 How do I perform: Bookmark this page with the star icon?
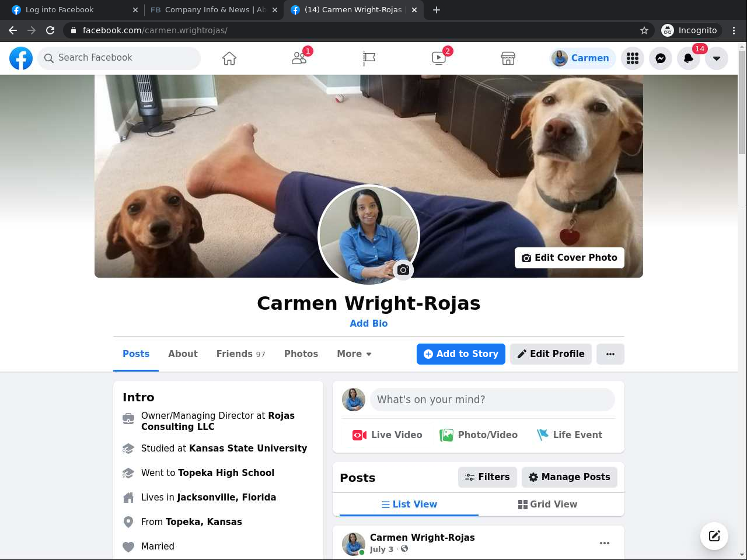click(644, 30)
